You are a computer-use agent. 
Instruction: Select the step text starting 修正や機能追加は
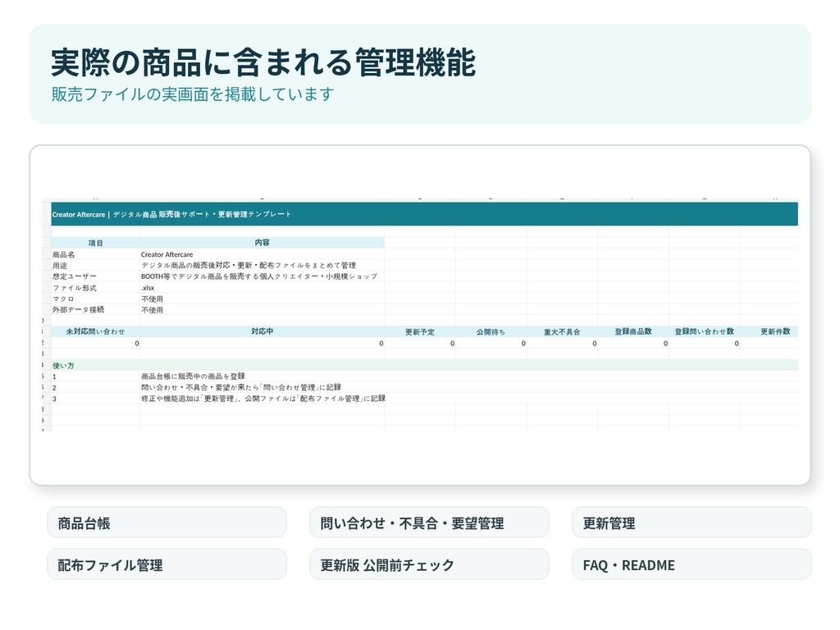[x=263, y=399]
